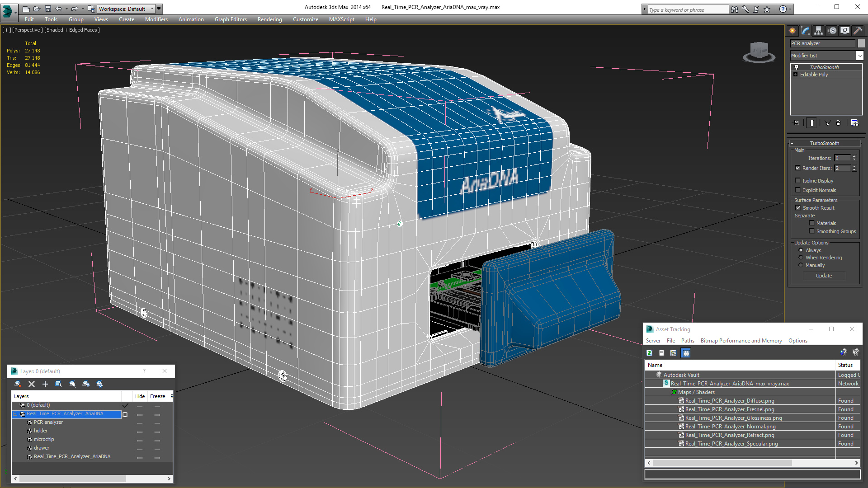Click Create New Layer icon in Layer dialog
The height and width of the screenshot is (488, 868).
click(x=18, y=384)
